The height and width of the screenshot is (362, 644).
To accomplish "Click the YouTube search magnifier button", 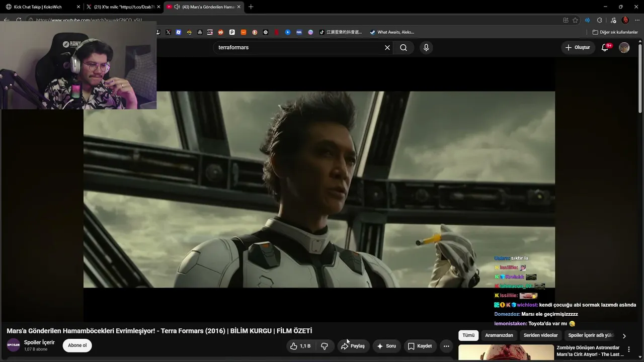I will pyautogui.click(x=404, y=47).
